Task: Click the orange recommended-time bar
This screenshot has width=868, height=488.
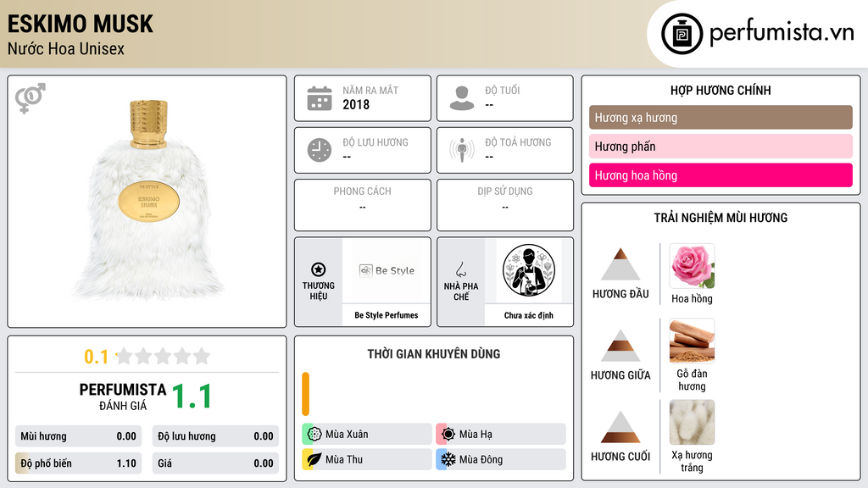Action: click(x=305, y=394)
